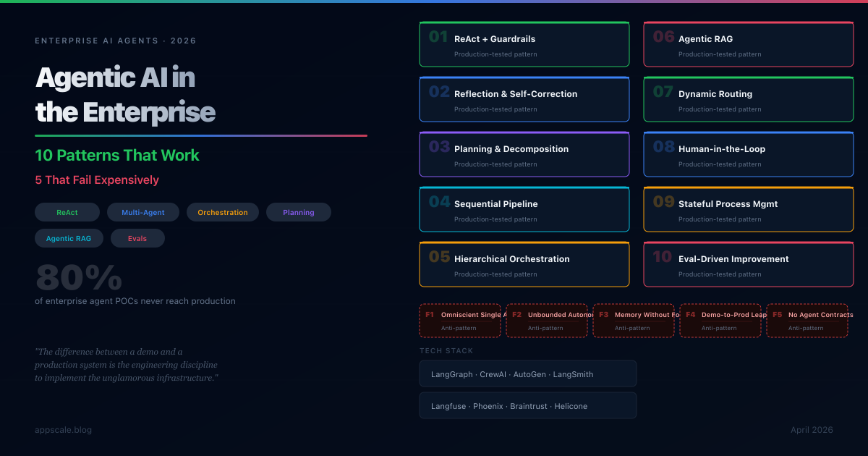Click the red Evals tag
Image resolution: width=868 pixels, height=456 pixels.
pos(137,238)
